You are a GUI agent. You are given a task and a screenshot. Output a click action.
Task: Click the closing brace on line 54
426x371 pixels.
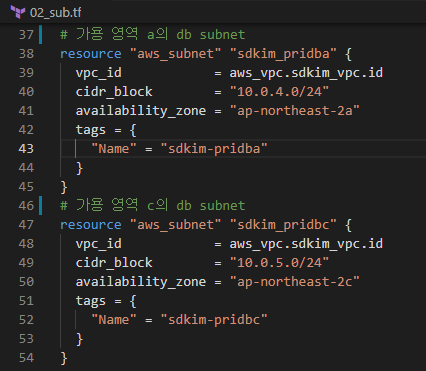(x=64, y=358)
